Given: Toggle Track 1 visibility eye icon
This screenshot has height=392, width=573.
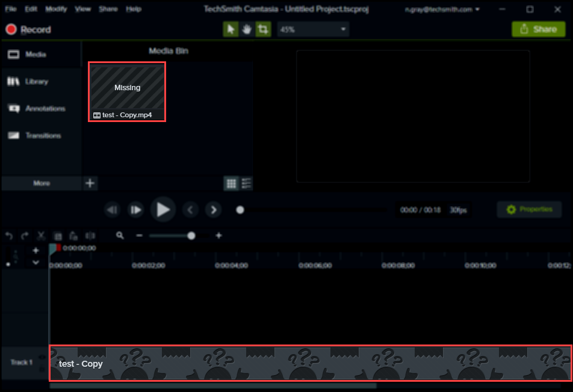Looking at the screenshot, I should point(42,357).
